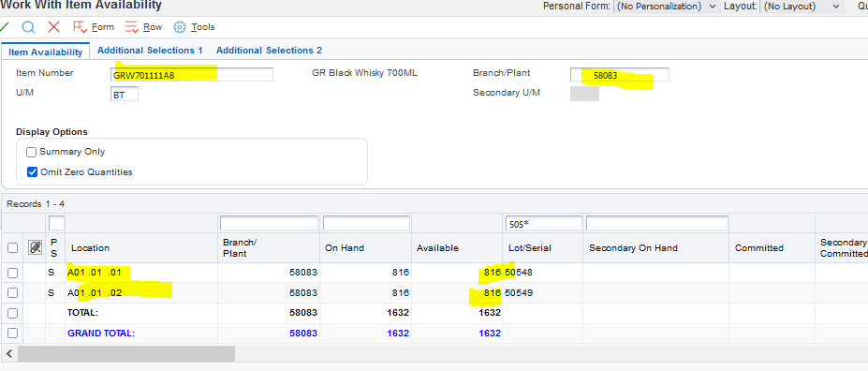Toggle the select-all header checkbox

13,248
